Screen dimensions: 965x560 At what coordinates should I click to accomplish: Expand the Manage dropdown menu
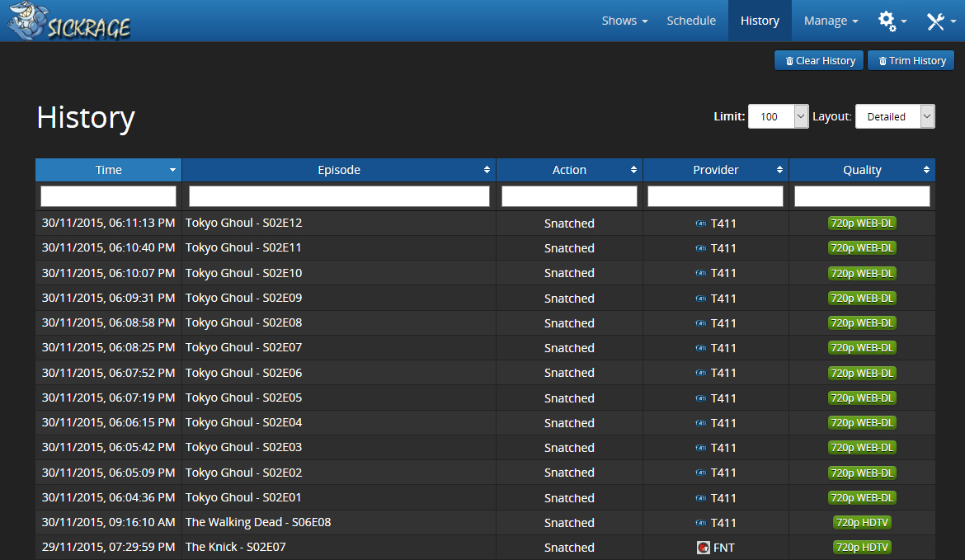tap(831, 21)
